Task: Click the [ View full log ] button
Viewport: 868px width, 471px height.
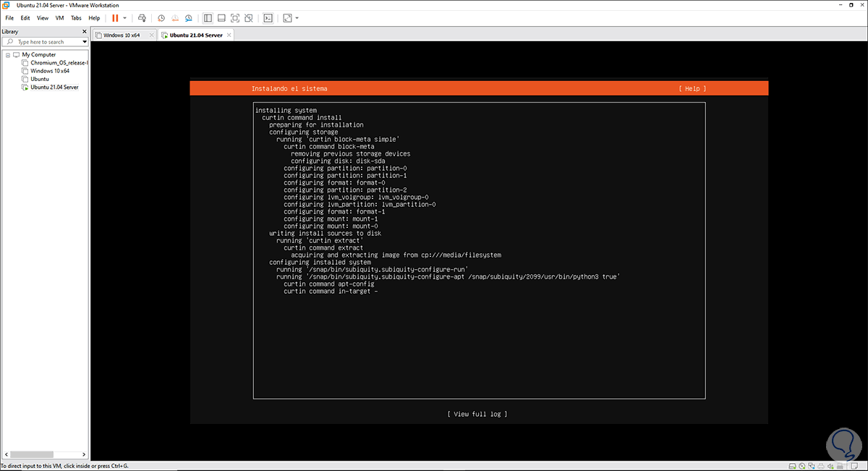Action: 477,414
